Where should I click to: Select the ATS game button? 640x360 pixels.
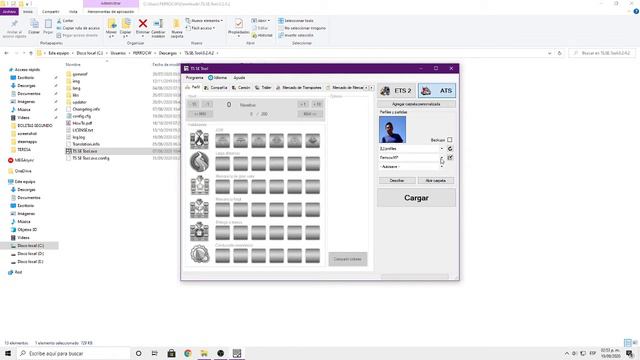pos(437,91)
